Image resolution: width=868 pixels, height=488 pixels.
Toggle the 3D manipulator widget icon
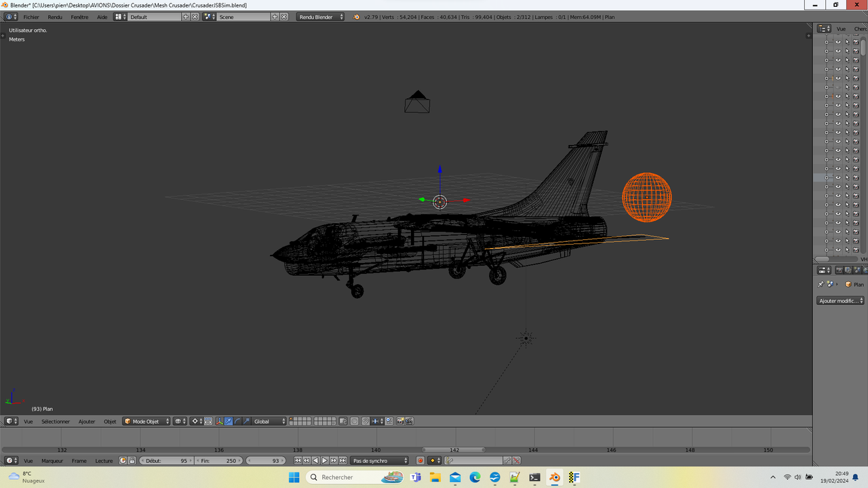pyautogui.click(x=220, y=421)
